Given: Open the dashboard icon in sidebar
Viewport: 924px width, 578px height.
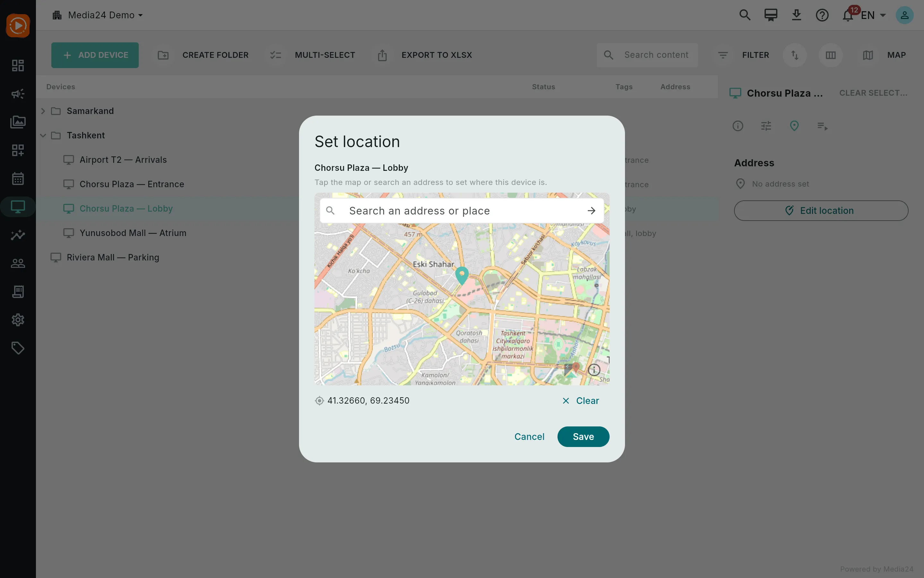Looking at the screenshot, I should 18,66.
